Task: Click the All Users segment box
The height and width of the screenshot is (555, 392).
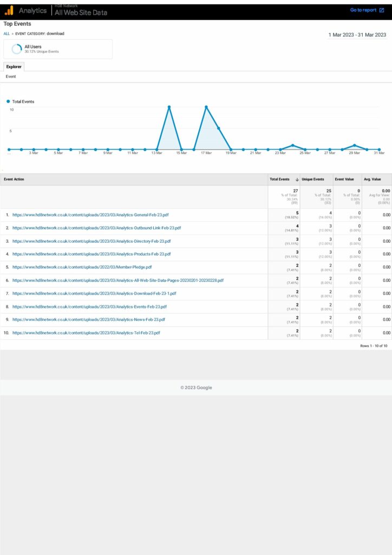Action: click(58, 49)
